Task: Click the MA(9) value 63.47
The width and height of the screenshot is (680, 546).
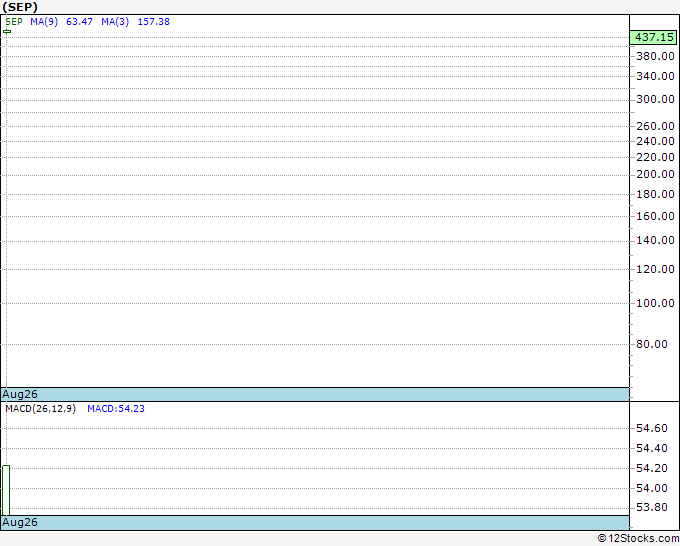Action: coord(79,22)
